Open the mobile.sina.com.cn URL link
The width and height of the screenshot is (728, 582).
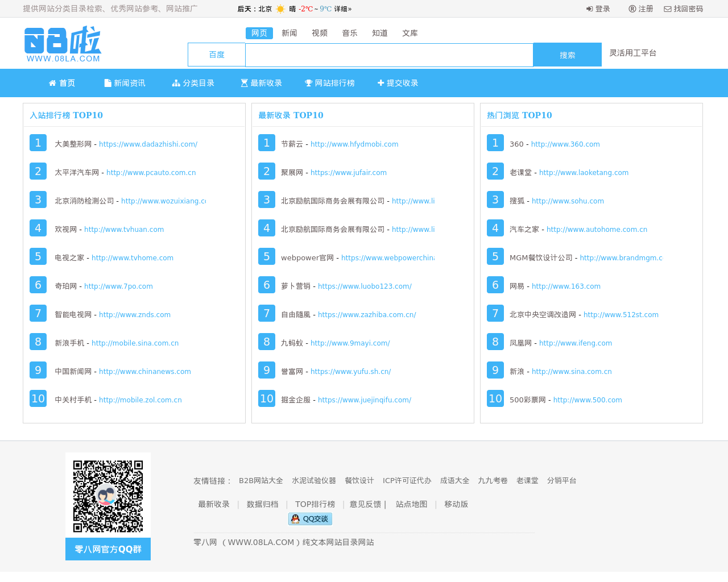pyautogui.click(x=135, y=343)
